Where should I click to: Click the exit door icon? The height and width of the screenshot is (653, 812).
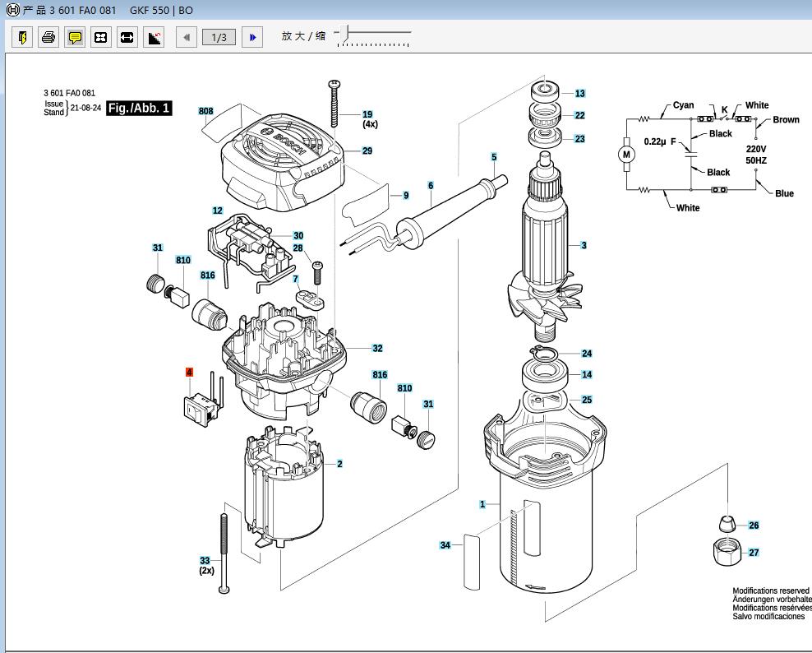tap(22, 37)
